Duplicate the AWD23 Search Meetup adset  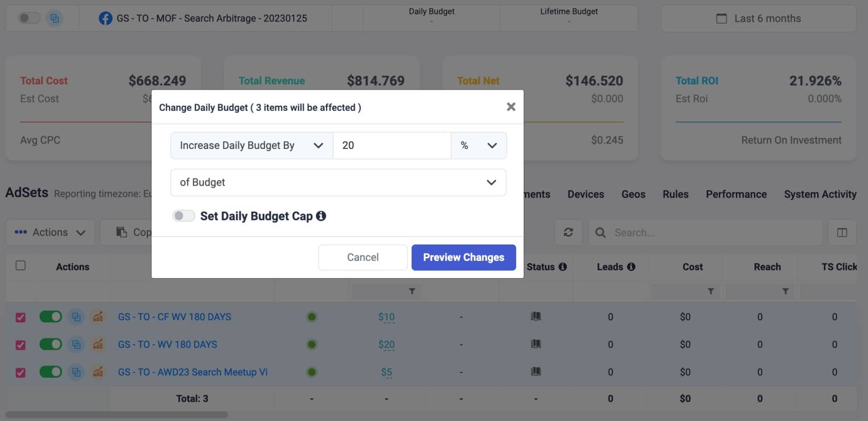(76, 372)
